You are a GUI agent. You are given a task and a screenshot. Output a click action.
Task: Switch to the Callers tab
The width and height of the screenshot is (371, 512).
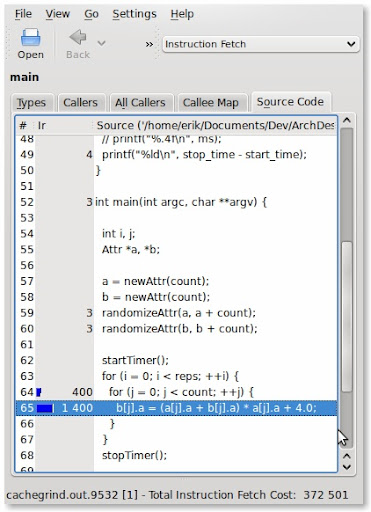click(x=81, y=103)
